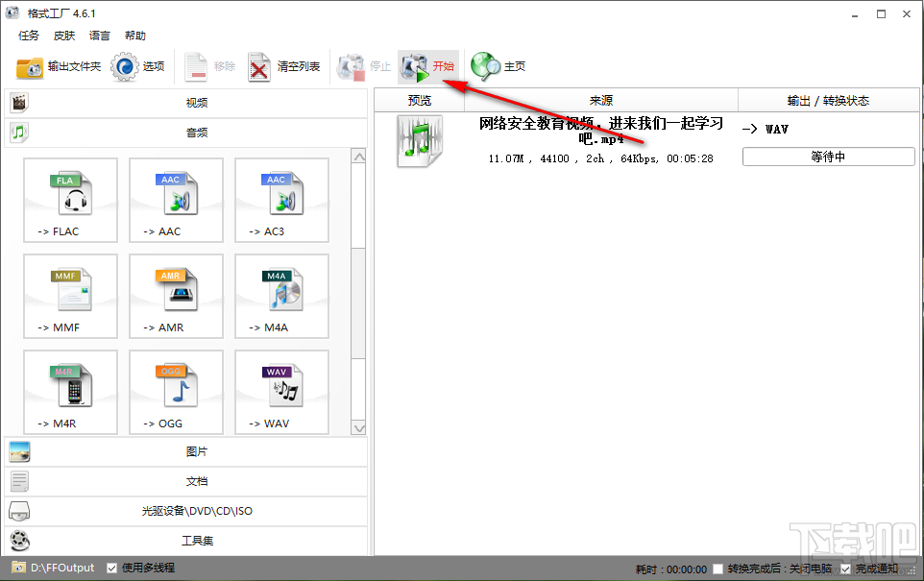Select the -> AC3 format icon
Screen dimensions: 924x581
[x=281, y=201]
